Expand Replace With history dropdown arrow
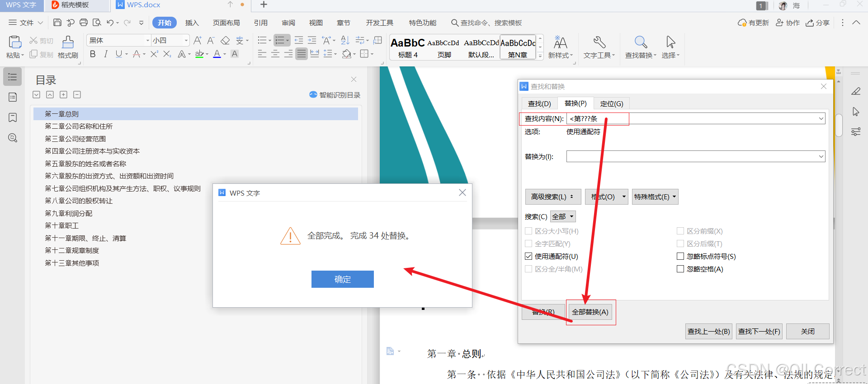The height and width of the screenshot is (384, 868). (x=821, y=156)
